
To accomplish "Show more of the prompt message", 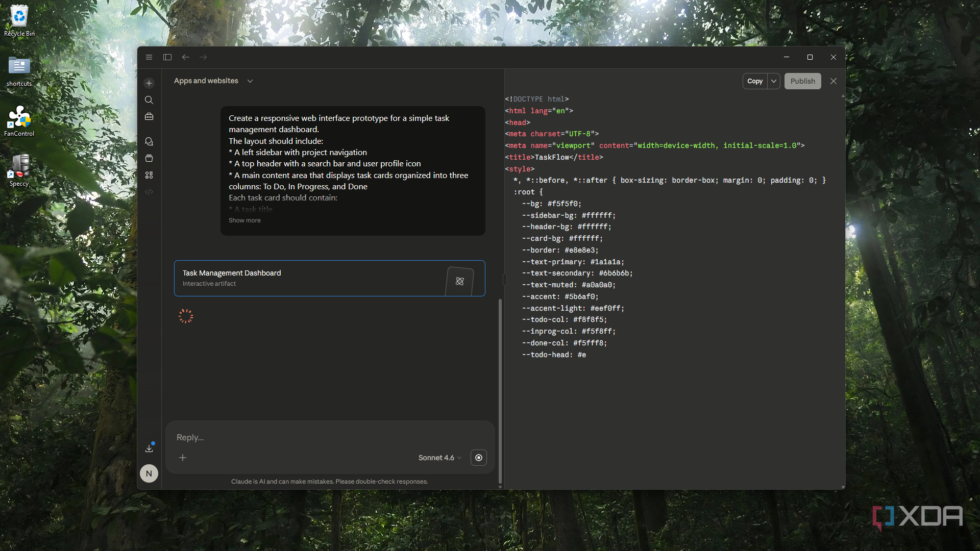I will point(244,220).
